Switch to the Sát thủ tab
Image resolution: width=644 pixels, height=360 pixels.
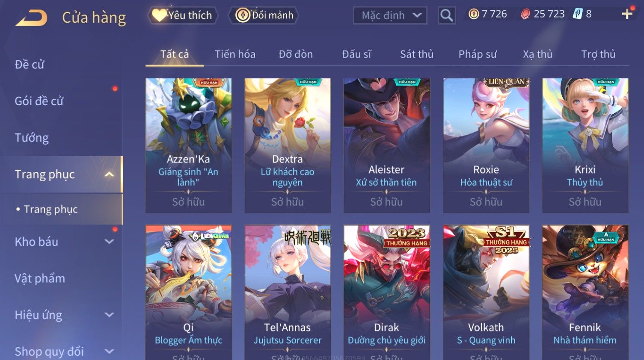click(x=416, y=54)
